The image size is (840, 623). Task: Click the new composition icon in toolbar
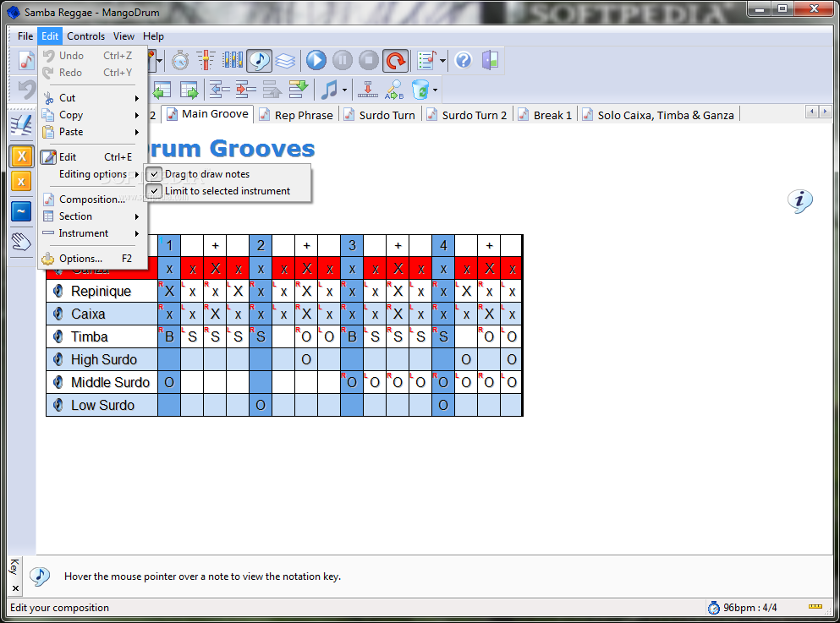[x=25, y=60]
